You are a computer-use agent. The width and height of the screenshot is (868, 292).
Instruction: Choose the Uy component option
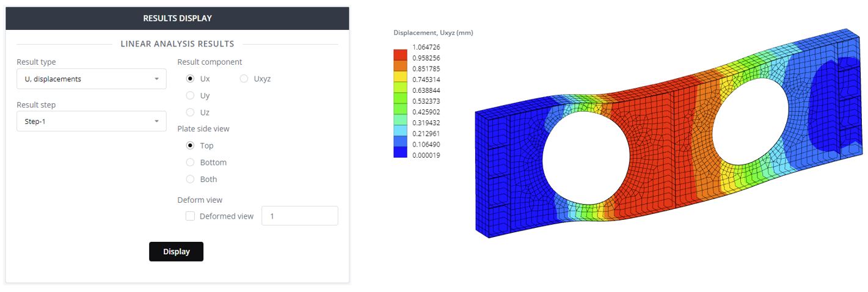pyautogui.click(x=190, y=95)
